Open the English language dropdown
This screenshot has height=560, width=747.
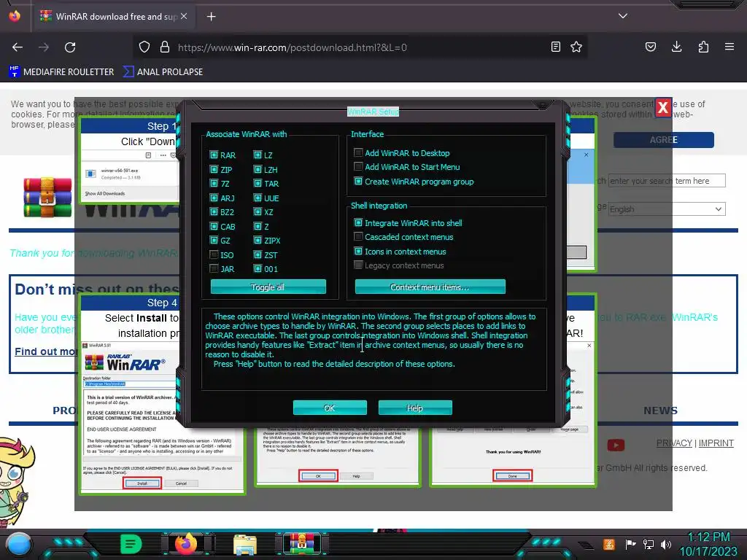coord(667,209)
